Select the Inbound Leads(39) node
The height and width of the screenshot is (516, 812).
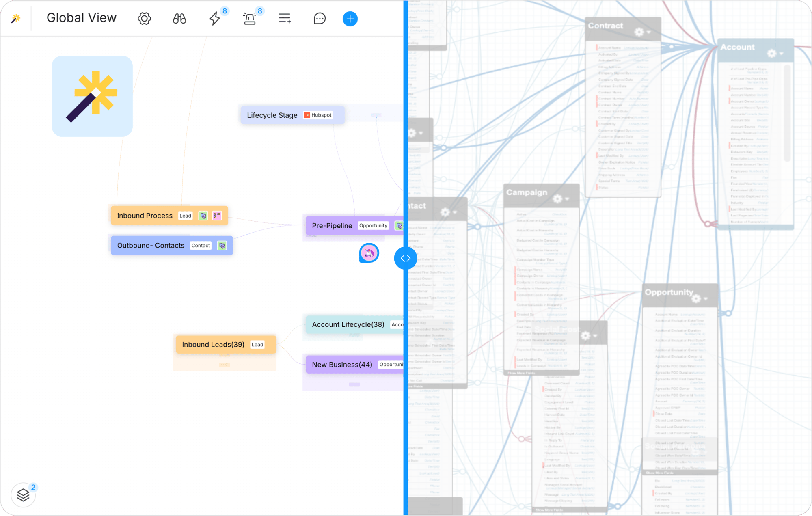pyautogui.click(x=213, y=345)
